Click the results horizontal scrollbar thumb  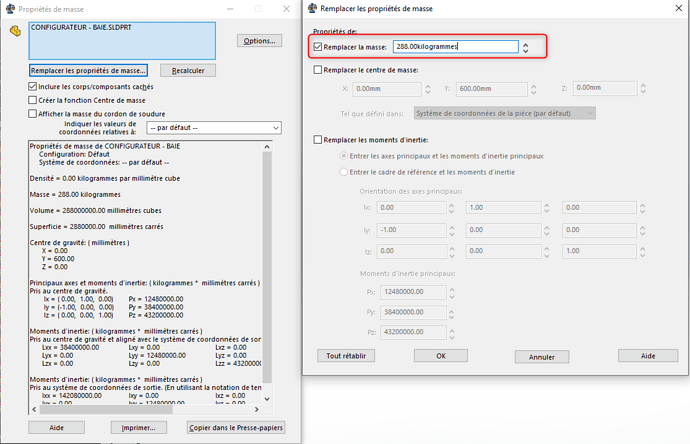[106, 409]
